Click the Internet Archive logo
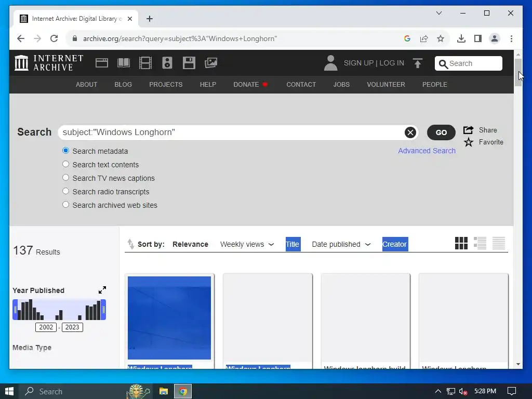Image resolution: width=532 pixels, height=399 pixels. (49, 63)
